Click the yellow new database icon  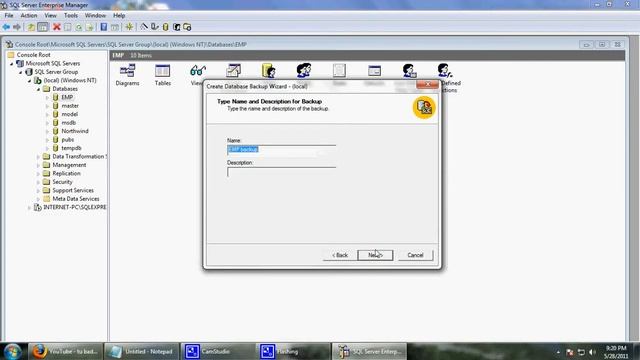click(x=165, y=27)
